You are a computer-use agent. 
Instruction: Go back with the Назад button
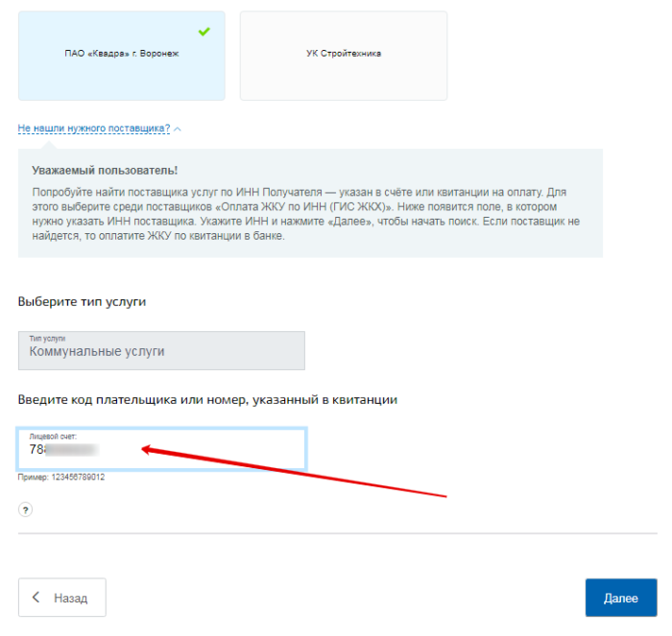(x=62, y=598)
